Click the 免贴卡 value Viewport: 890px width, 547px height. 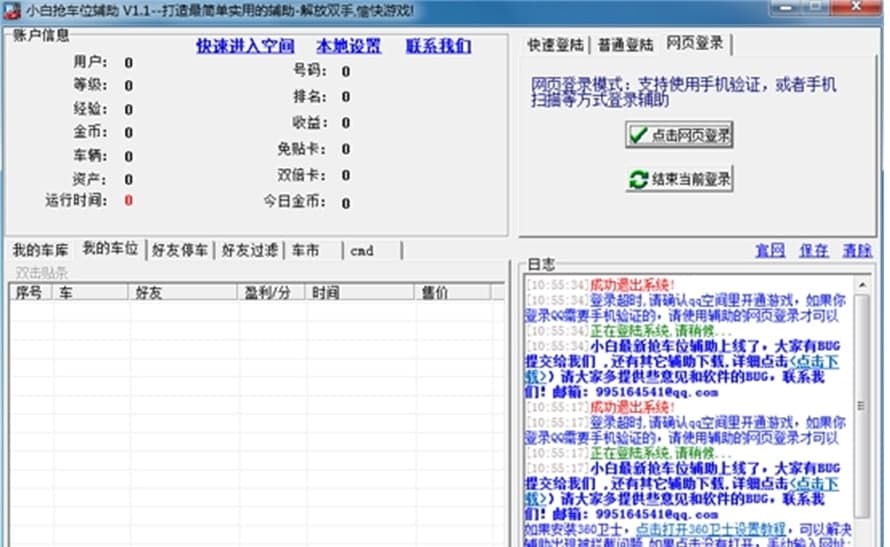pos(346,149)
